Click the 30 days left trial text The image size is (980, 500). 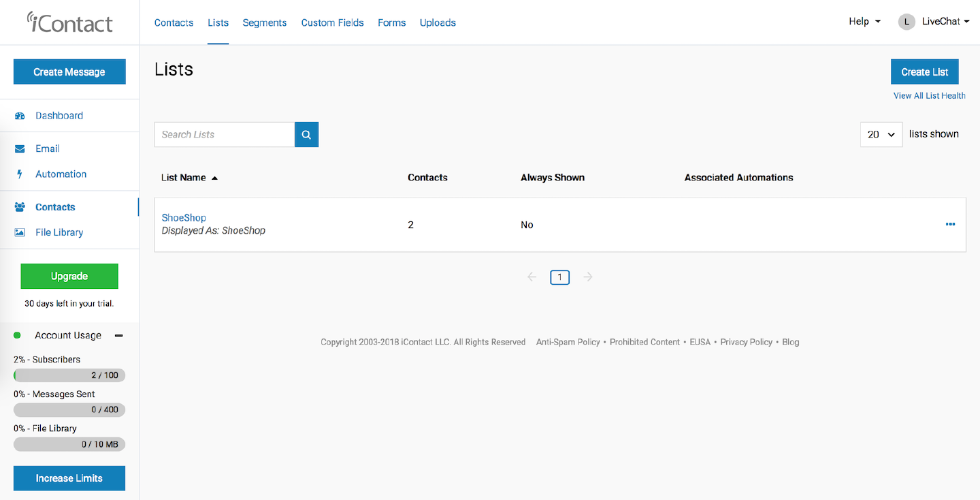click(69, 304)
